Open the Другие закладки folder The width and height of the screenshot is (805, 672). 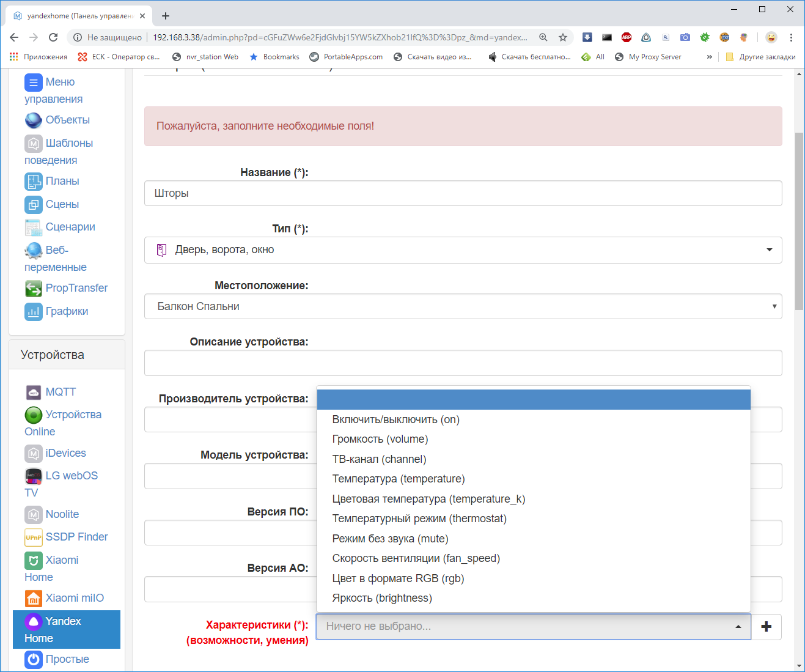pyautogui.click(x=760, y=57)
